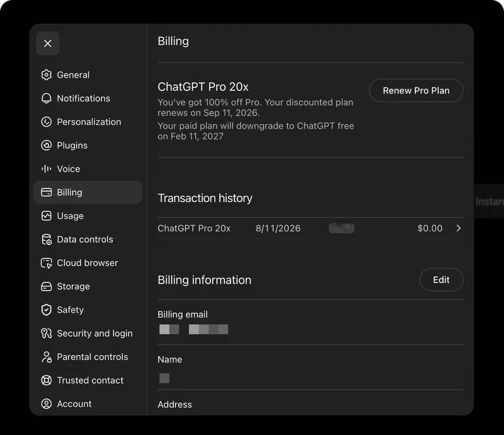Click the redacted name value
This screenshot has width=504, height=435.
coord(164,378)
